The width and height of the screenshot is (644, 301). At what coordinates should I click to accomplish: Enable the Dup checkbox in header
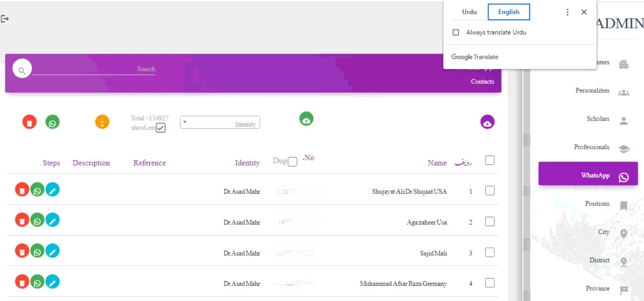293,161
